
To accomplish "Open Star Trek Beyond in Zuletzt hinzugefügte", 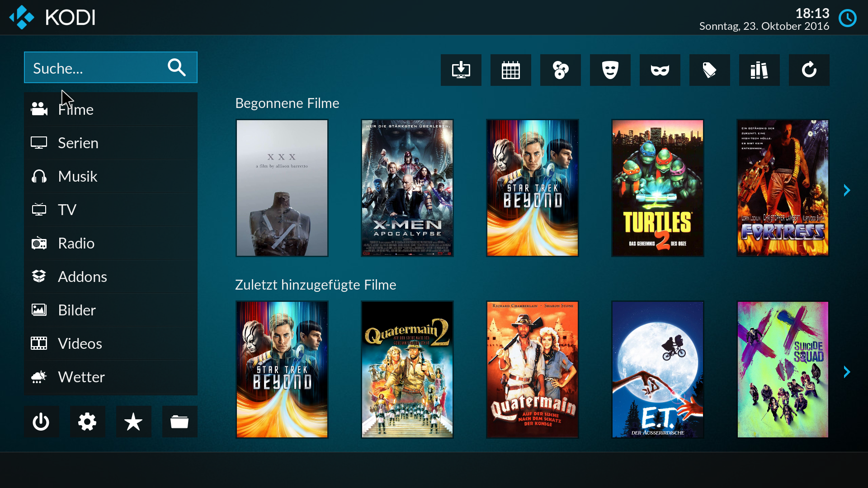I will coord(282,370).
